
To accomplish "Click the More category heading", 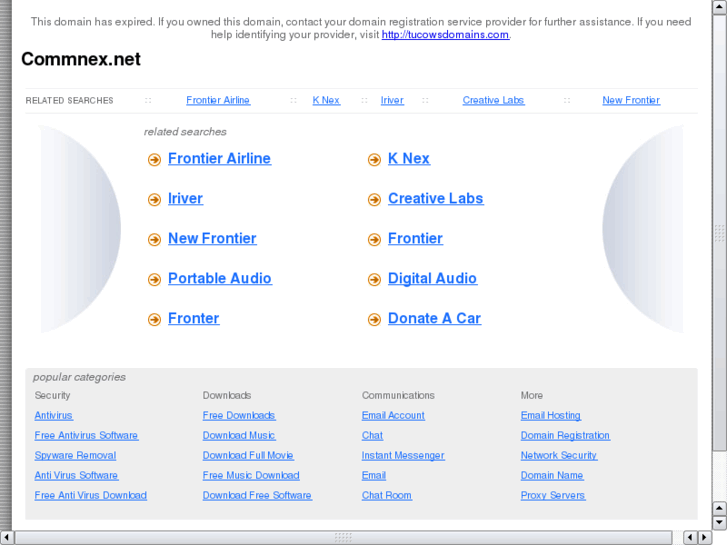I will pos(531,396).
